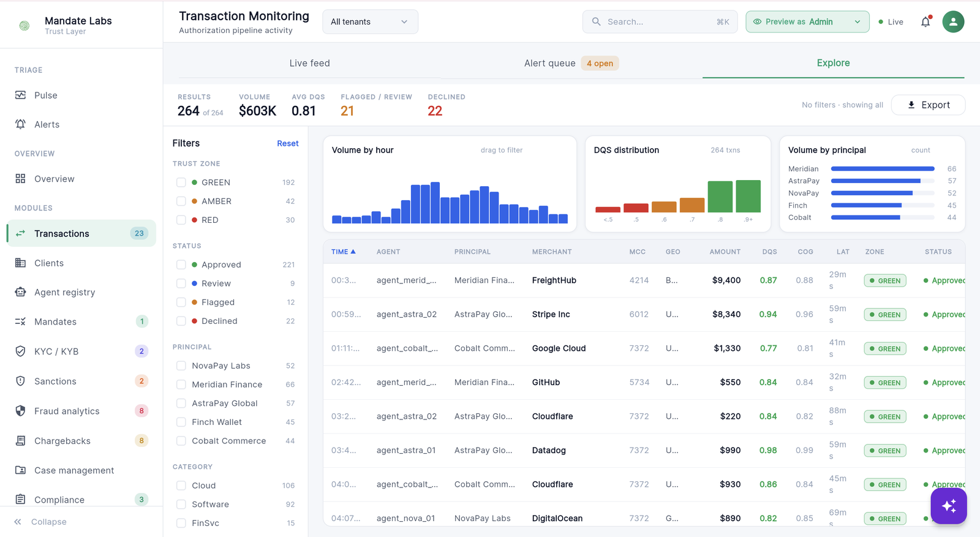Select the GitHub merchant cell
Viewport: 980px width, 537px height.
546,382
